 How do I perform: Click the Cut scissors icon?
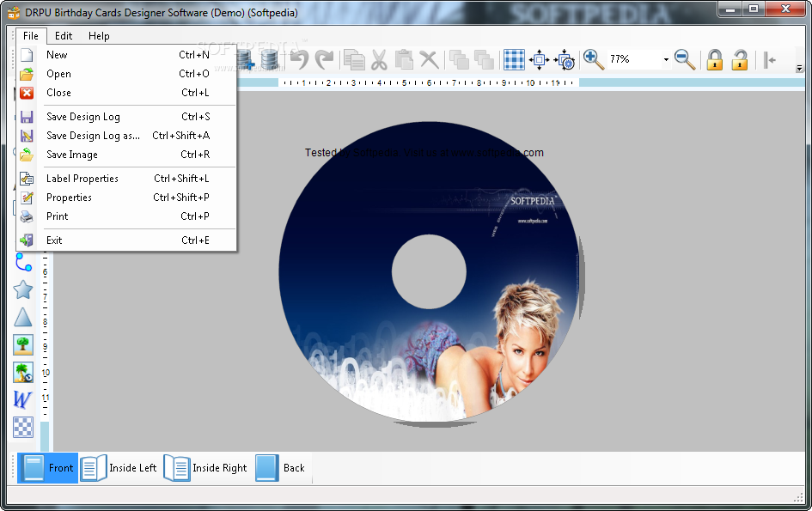(x=379, y=59)
